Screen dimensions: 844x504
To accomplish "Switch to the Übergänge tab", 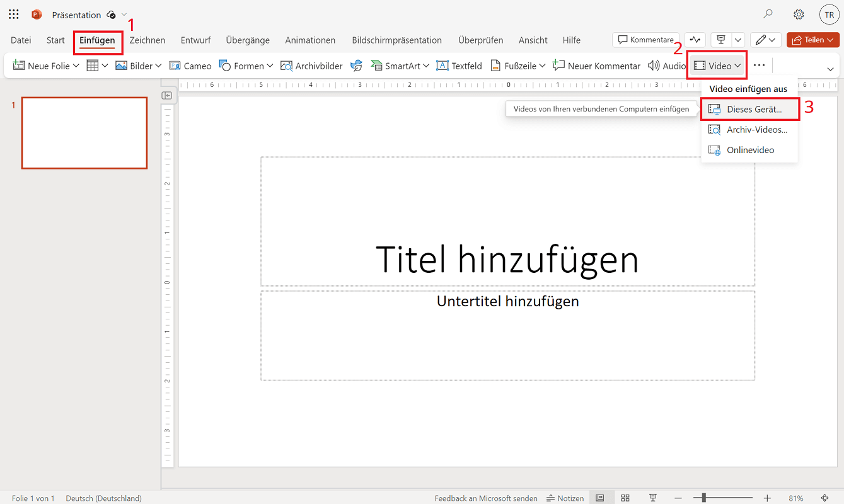I will (x=248, y=40).
